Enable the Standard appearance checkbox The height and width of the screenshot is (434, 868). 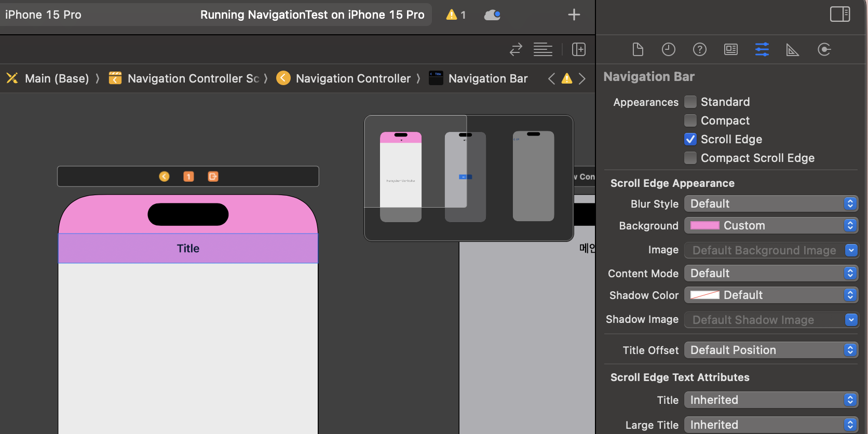click(x=690, y=102)
